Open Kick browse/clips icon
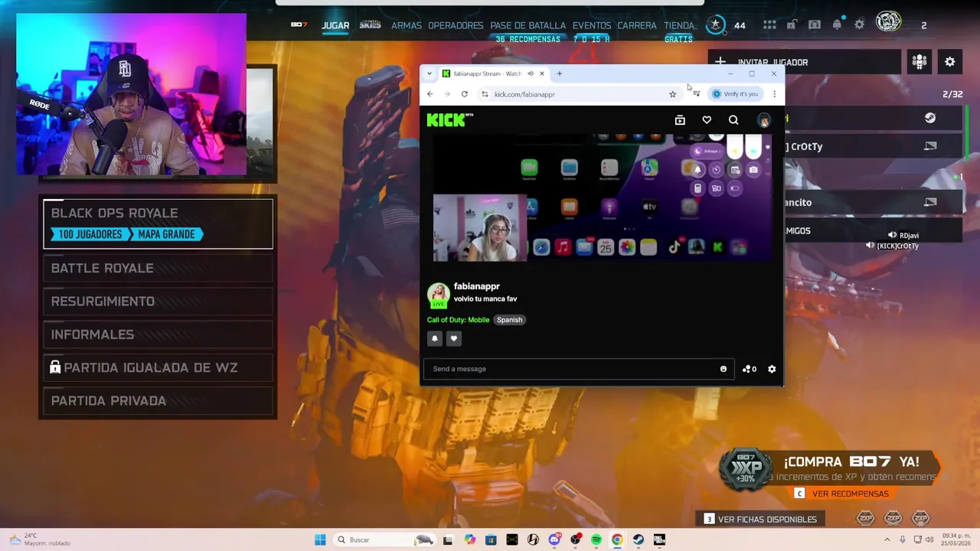 pos(680,120)
